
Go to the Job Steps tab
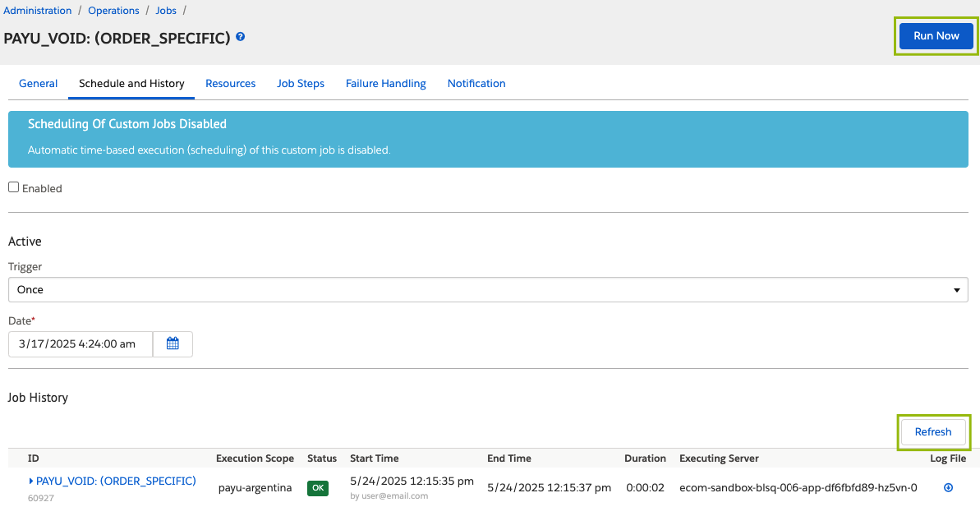point(301,83)
